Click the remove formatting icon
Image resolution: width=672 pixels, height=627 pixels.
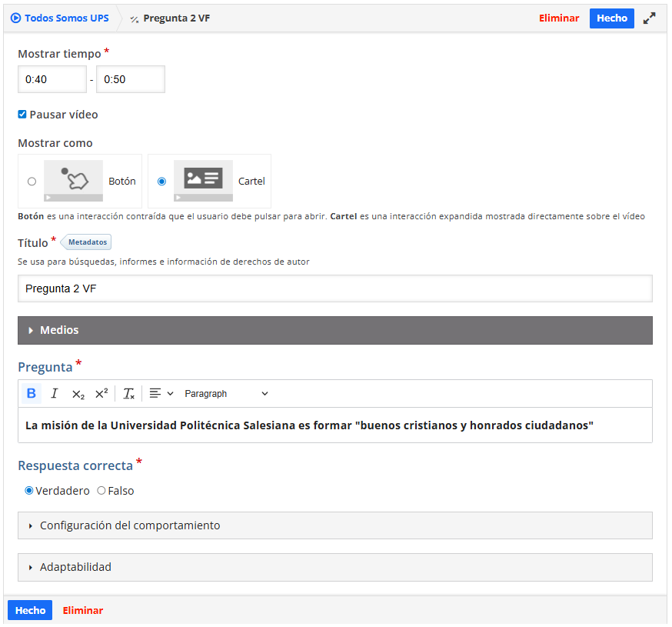tap(128, 394)
